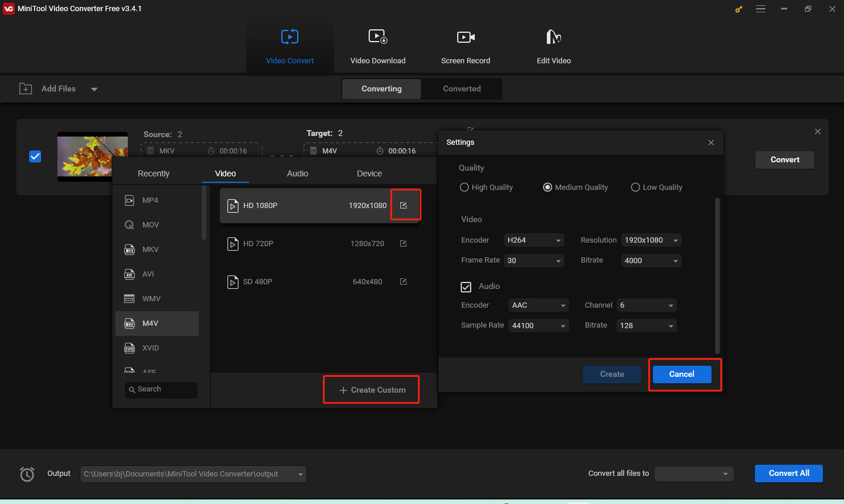Select the WMV format in the list
This screenshot has width=844, height=504.
157,299
